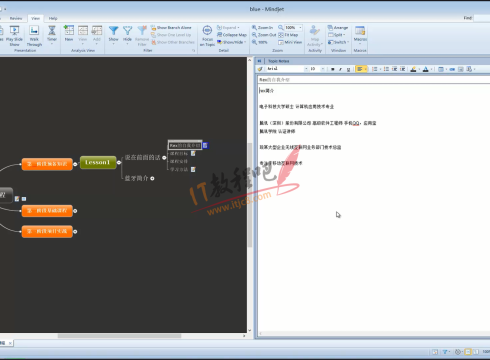The width and height of the screenshot is (490, 360).
Task: Click the map horizontal scrollbar
Action: pyautogui.click(x=119, y=336)
